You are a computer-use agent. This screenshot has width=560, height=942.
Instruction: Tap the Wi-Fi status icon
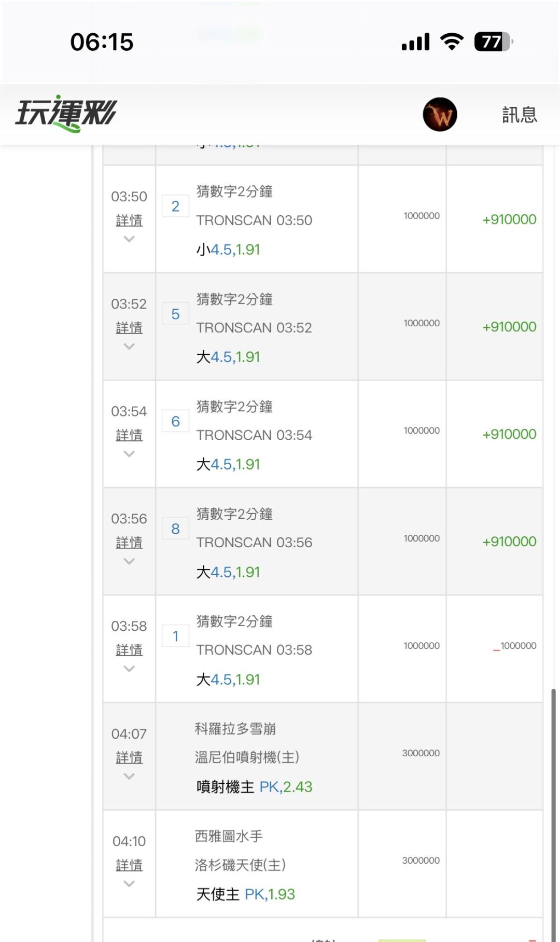point(452,41)
